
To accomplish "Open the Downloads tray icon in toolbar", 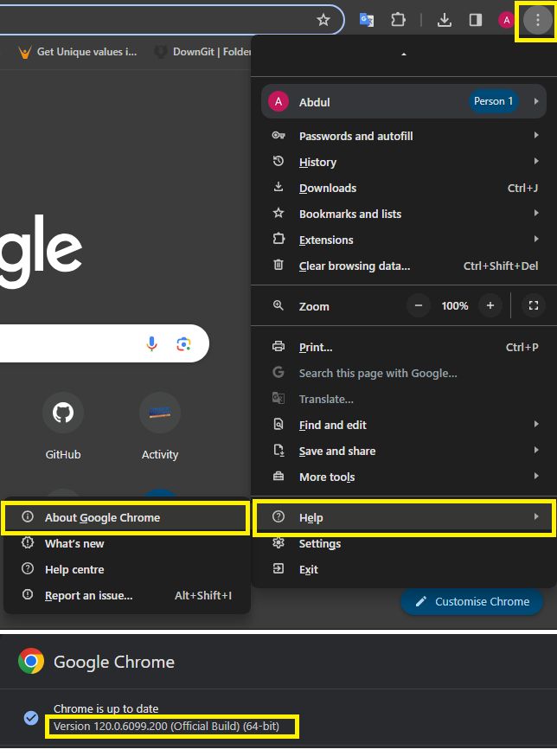I will coord(445,20).
